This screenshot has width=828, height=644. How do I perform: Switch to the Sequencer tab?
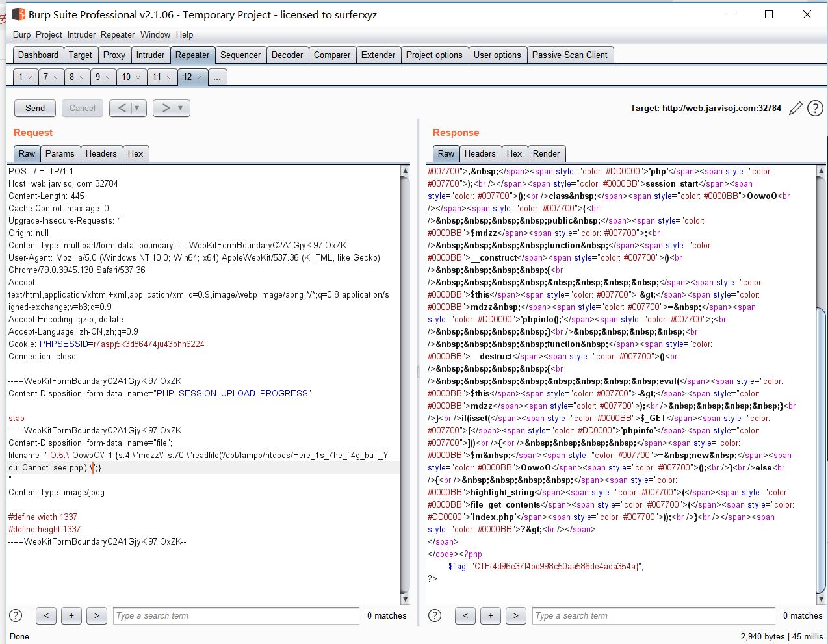tap(240, 55)
